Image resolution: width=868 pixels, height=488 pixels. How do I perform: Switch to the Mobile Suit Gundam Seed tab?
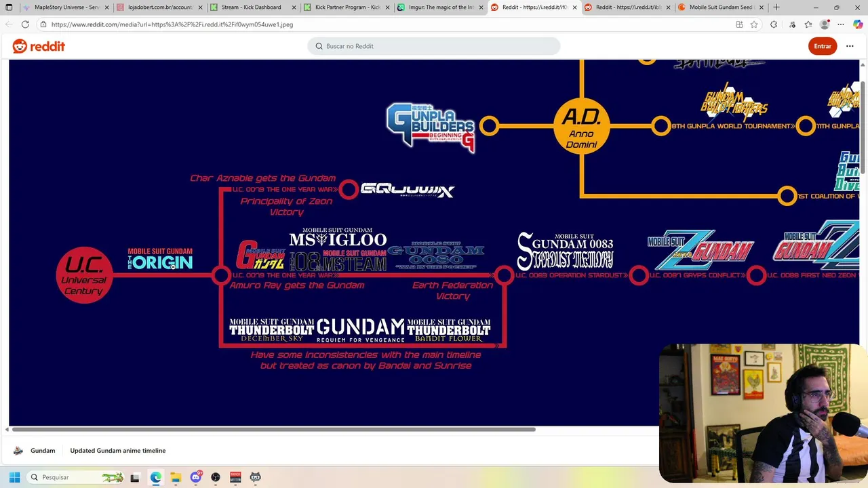720,7
